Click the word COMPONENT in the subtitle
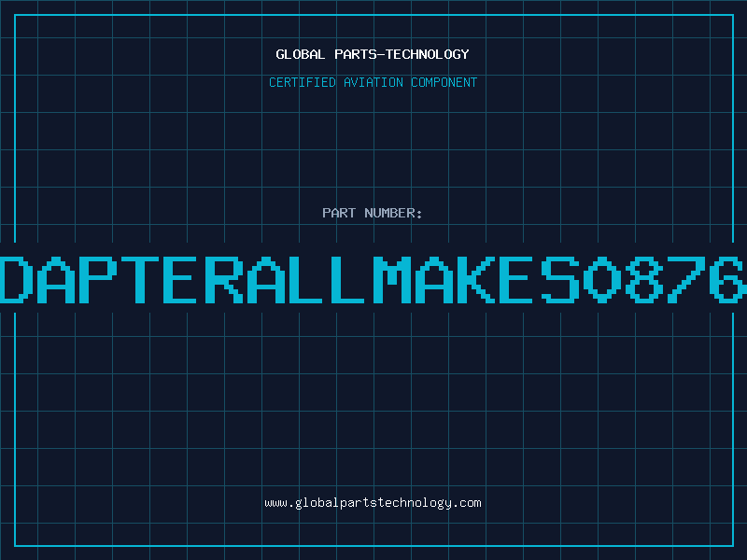The image size is (747, 560). click(444, 82)
